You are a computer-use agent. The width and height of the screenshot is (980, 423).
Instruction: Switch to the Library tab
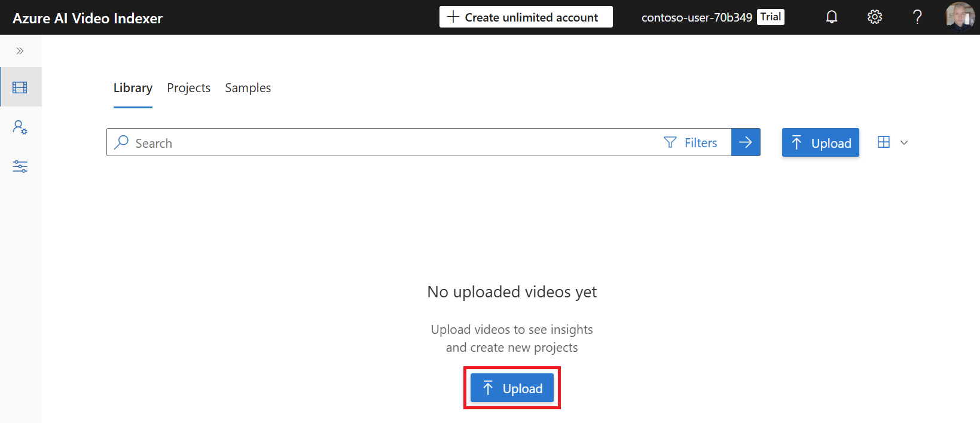[x=133, y=88]
